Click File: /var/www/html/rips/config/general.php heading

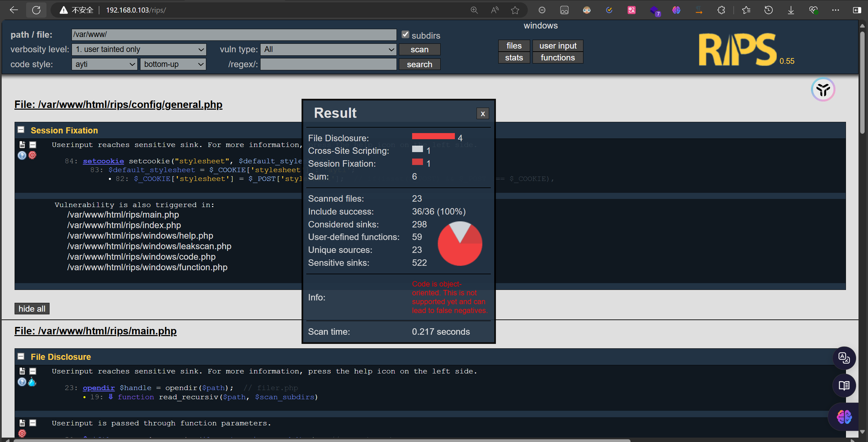pyautogui.click(x=118, y=105)
